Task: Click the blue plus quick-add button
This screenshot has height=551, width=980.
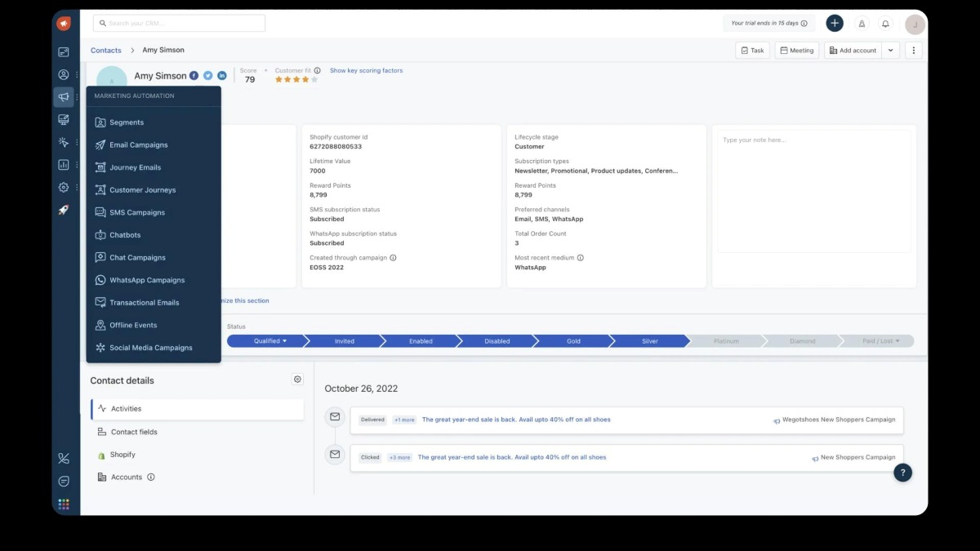Action: coord(834,24)
